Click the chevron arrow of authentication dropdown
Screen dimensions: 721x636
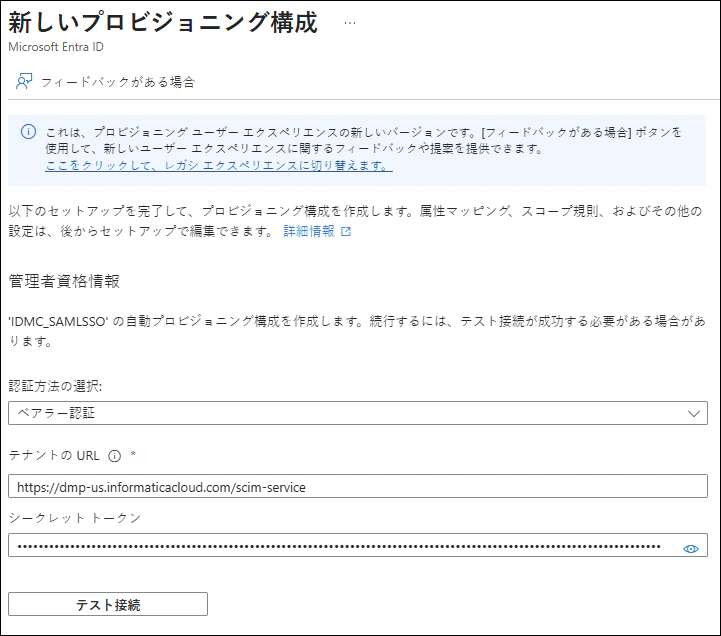click(x=693, y=413)
